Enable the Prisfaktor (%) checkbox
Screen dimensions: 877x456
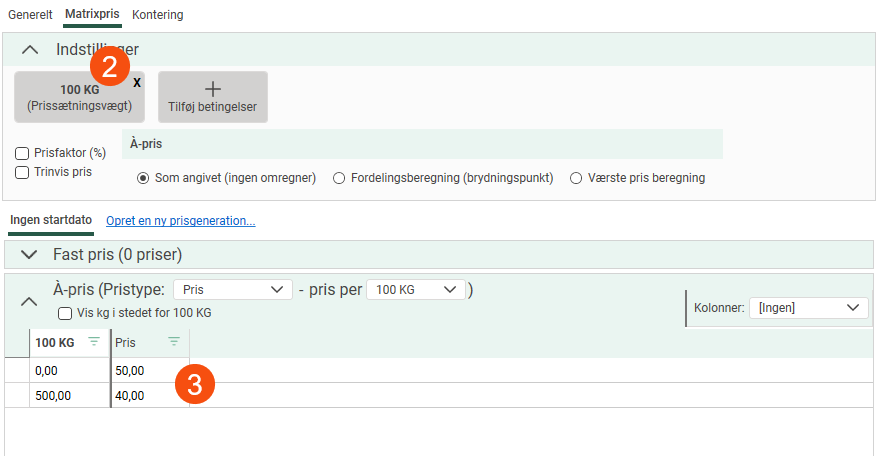point(22,154)
